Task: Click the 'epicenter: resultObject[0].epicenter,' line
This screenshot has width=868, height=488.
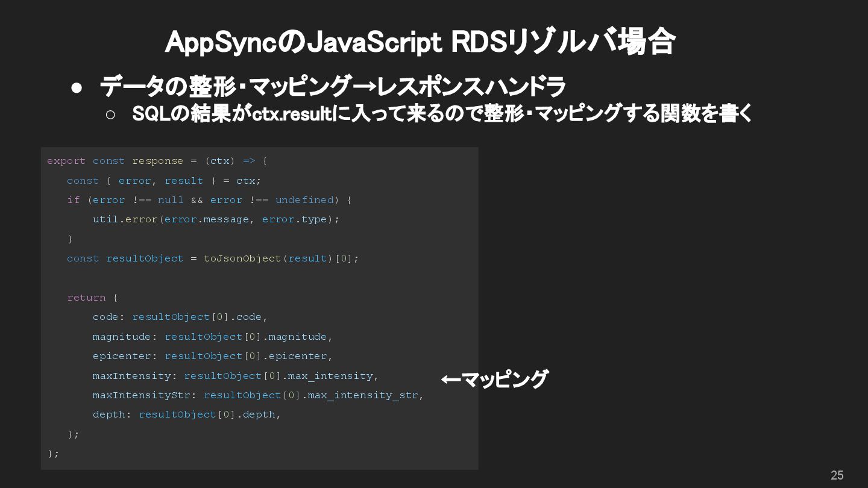Action: (x=212, y=356)
